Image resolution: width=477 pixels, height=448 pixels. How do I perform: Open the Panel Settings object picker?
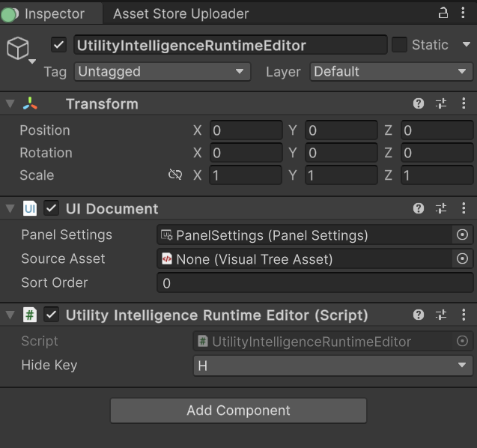tap(462, 234)
